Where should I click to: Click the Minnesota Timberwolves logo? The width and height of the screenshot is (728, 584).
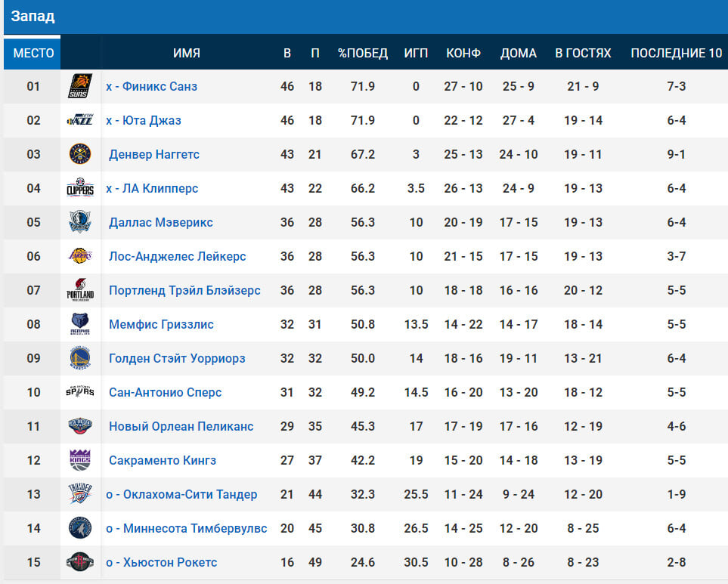pos(80,528)
